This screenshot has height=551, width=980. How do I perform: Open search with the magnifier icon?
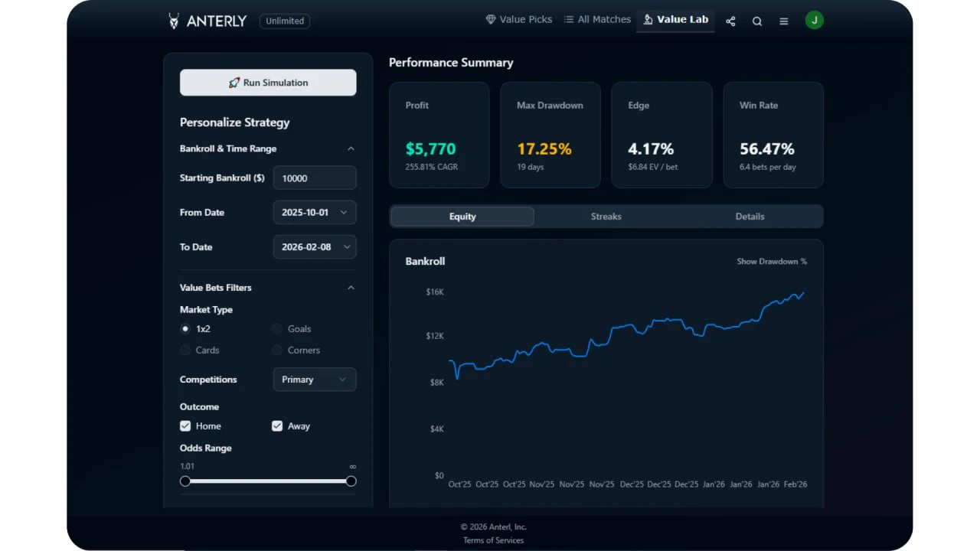coord(757,21)
